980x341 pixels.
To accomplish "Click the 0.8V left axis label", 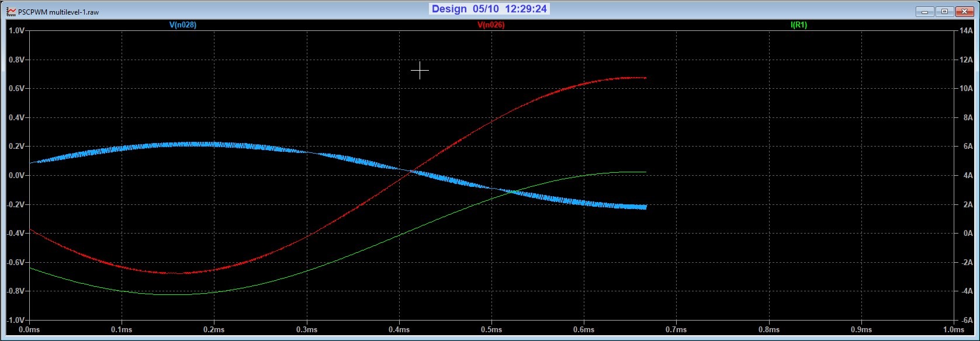I will (16, 60).
